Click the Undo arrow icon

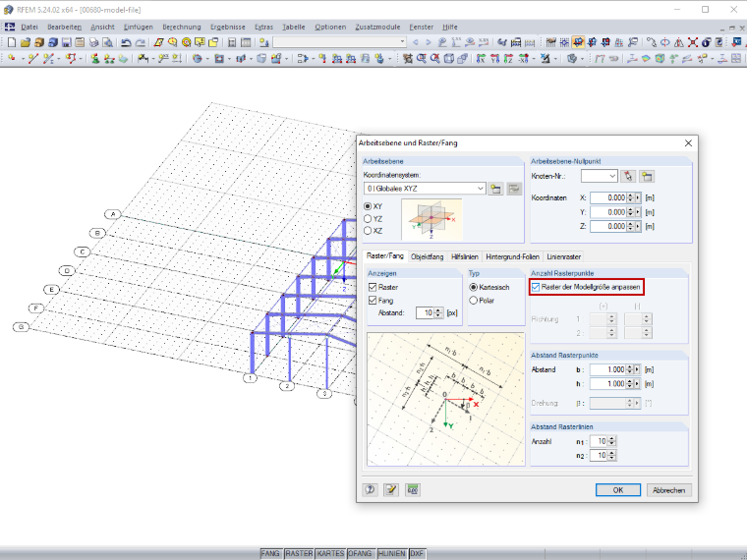126,42
